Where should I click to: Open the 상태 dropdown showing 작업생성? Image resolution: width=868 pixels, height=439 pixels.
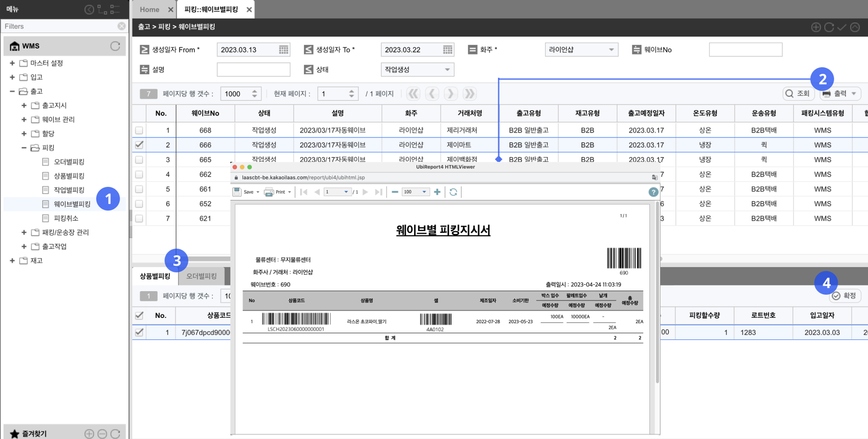[417, 70]
